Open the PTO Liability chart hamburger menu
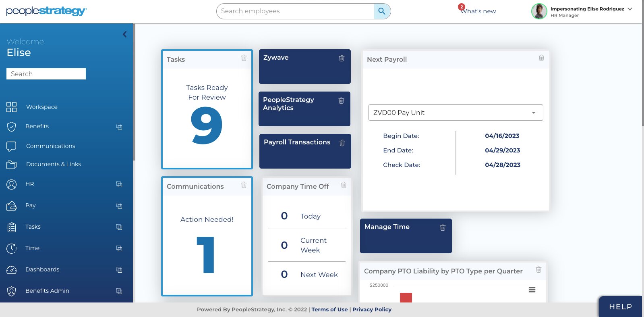This screenshot has height=317, width=644. [x=532, y=290]
